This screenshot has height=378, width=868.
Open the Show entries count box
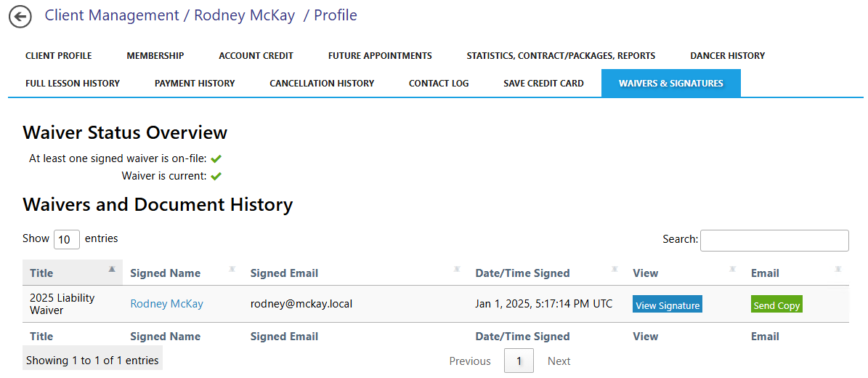click(x=67, y=239)
